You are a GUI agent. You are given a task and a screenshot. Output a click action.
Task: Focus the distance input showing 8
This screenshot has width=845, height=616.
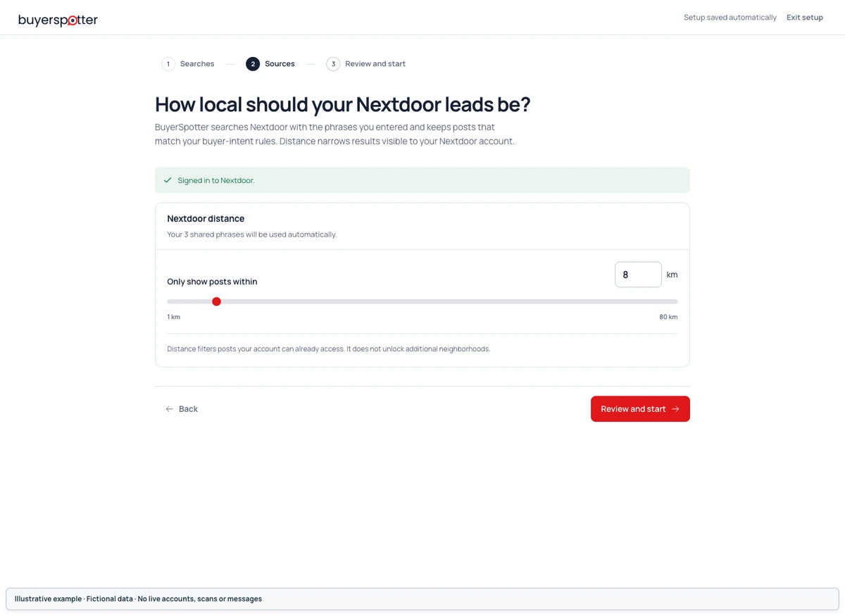click(x=638, y=275)
